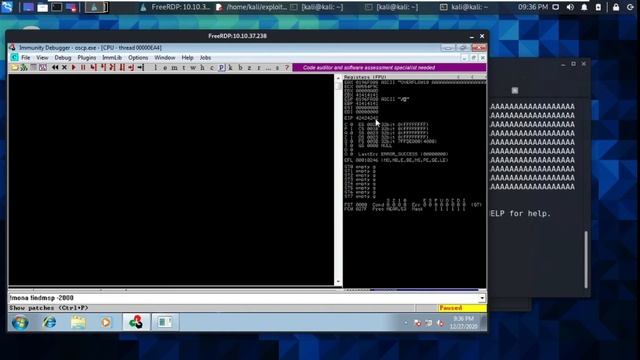This screenshot has width=640, height=360.
Task: Open the Help menu in Immunity Debugger
Action: [x=187, y=58]
